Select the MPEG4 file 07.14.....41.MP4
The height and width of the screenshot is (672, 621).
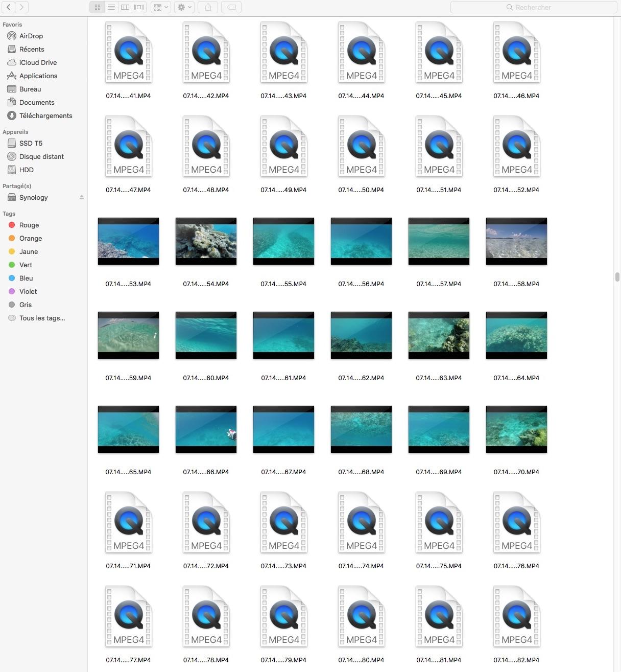(x=128, y=53)
